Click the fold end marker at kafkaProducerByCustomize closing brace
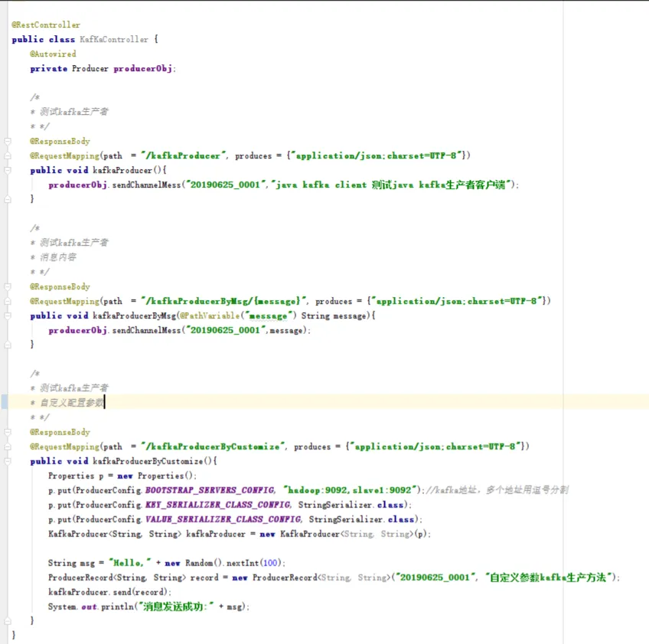 pos(8,621)
